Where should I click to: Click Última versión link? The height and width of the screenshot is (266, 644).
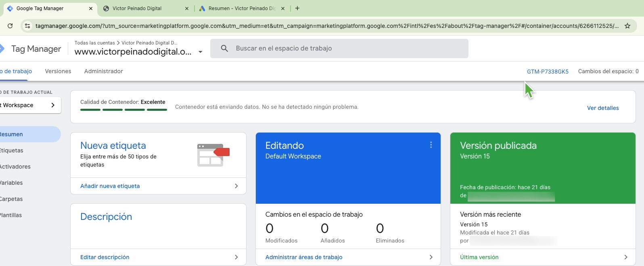(x=479, y=257)
